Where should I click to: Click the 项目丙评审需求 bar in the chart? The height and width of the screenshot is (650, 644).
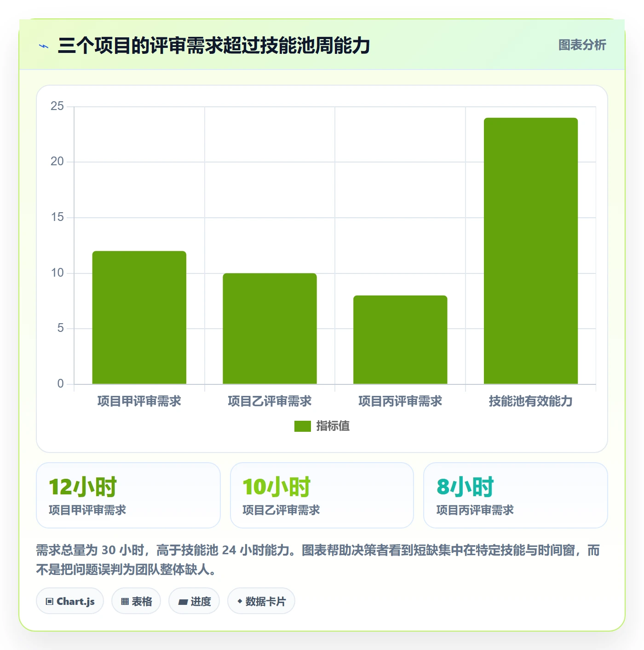400,340
